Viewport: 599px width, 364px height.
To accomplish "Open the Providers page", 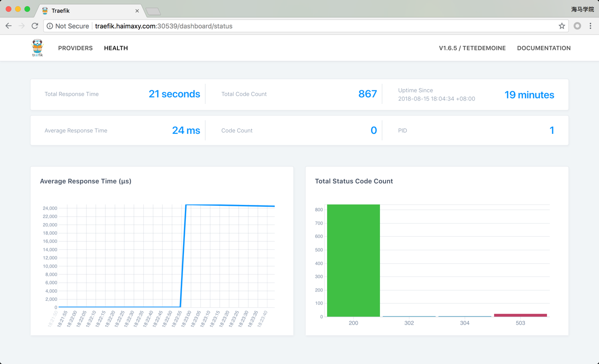I will click(75, 48).
